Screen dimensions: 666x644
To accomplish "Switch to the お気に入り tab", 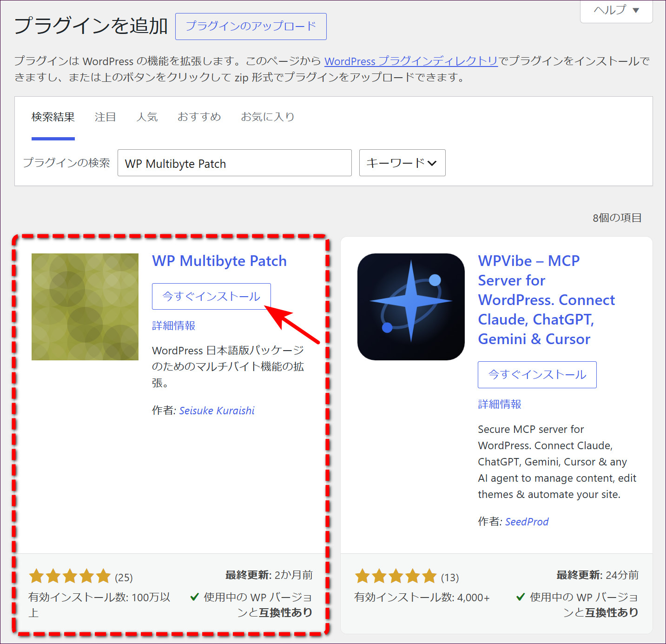I will (x=267, y=117).
